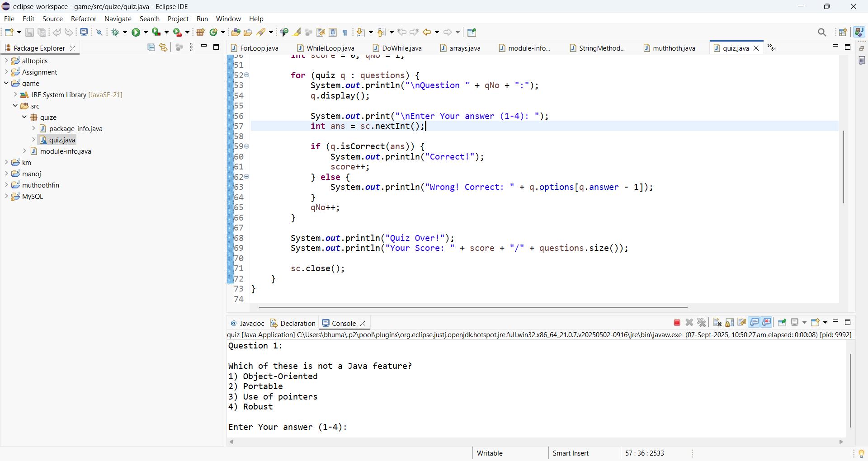Open the Navigate menu
868x461 pixels.
click(118, 19)
